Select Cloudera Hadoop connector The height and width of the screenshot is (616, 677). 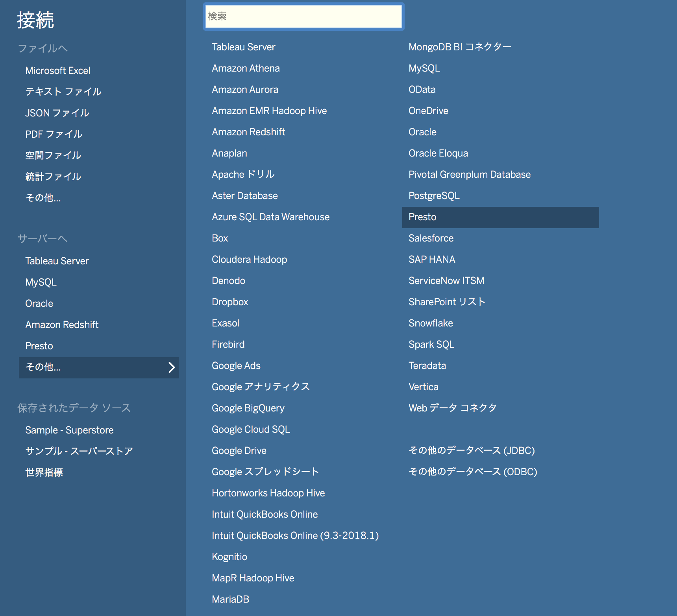(x=249, y=260)
